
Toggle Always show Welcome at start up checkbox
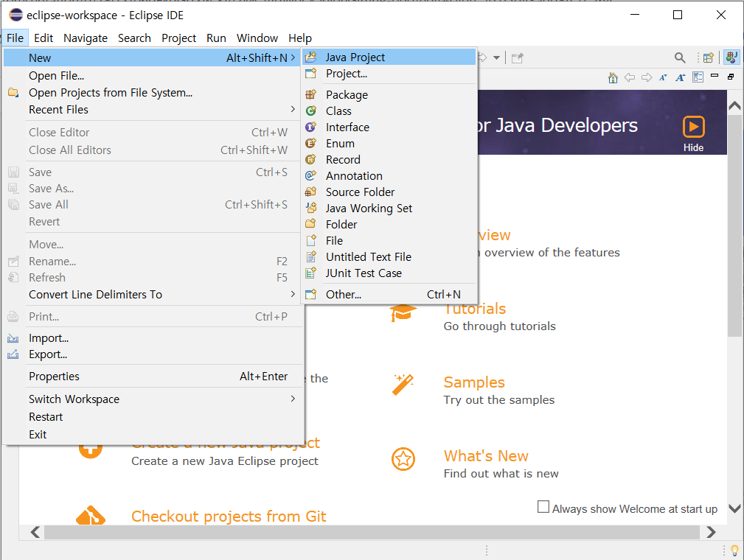543,507
